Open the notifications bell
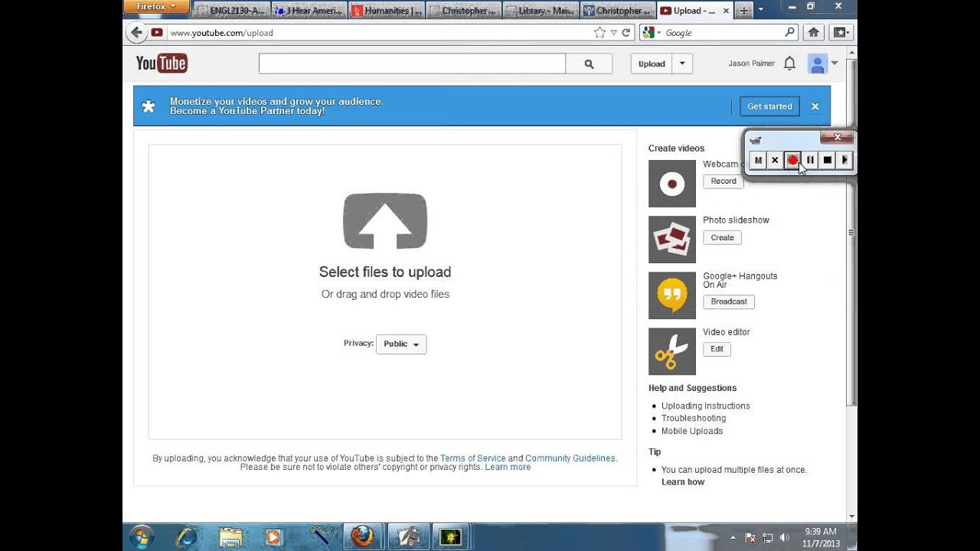The height and width of the screenshot is (551, 980). (x=789, y=64)
